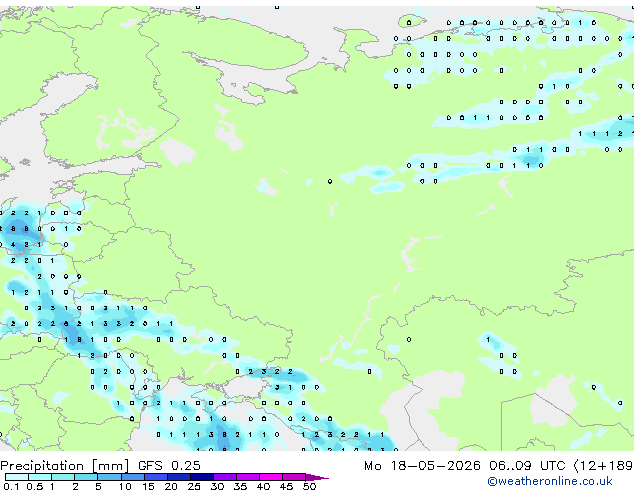Click the 0.5–1 mm legend color swatch
634x490 pixels.
(40, 477)
